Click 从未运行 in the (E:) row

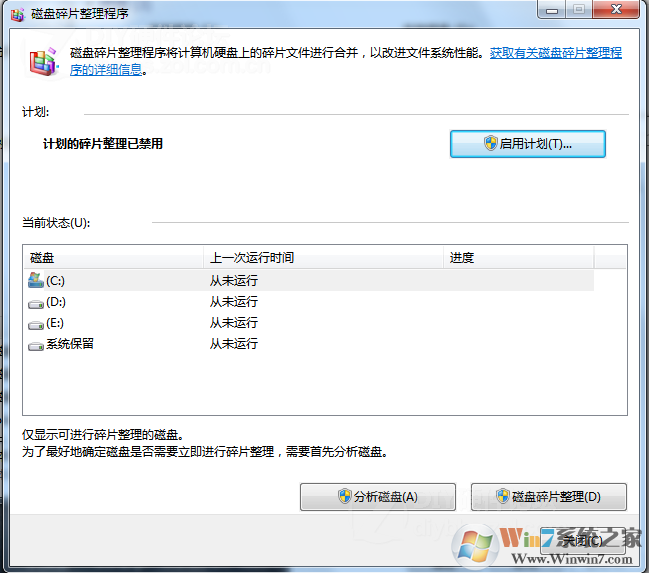click(234, 323)
